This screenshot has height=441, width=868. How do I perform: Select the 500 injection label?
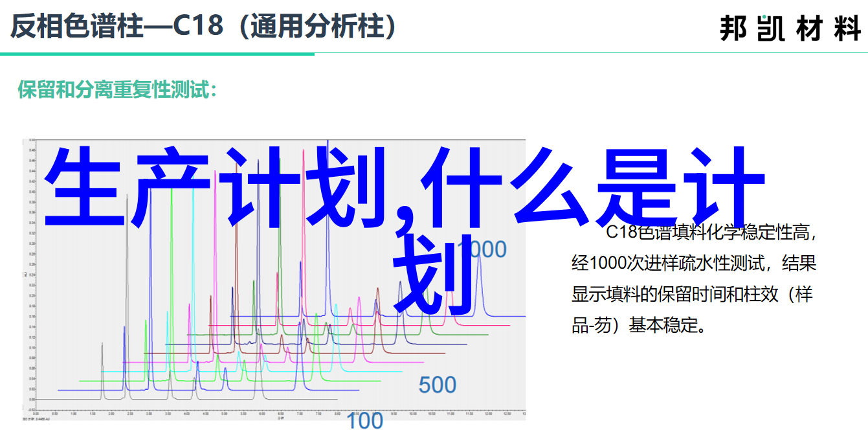(x=437, y=385)
